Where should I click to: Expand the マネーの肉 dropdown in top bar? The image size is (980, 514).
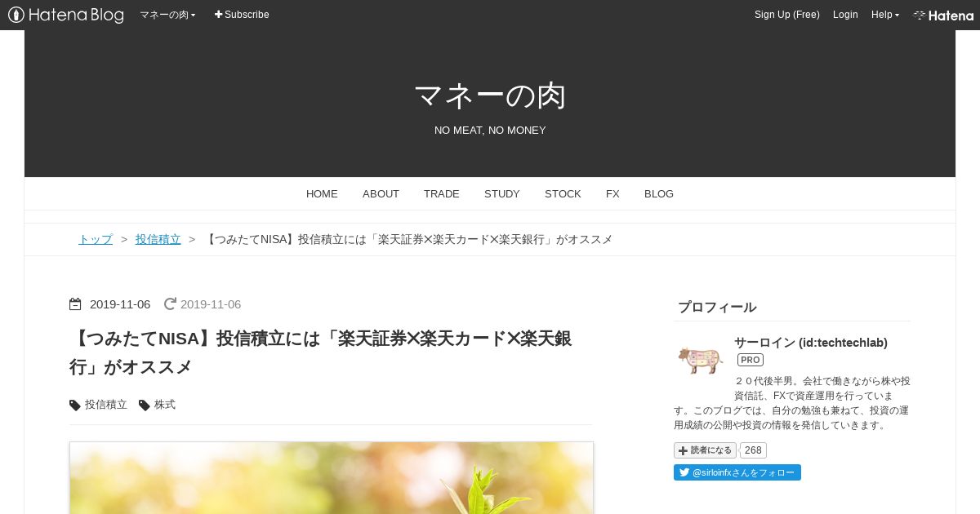point(167,15)
